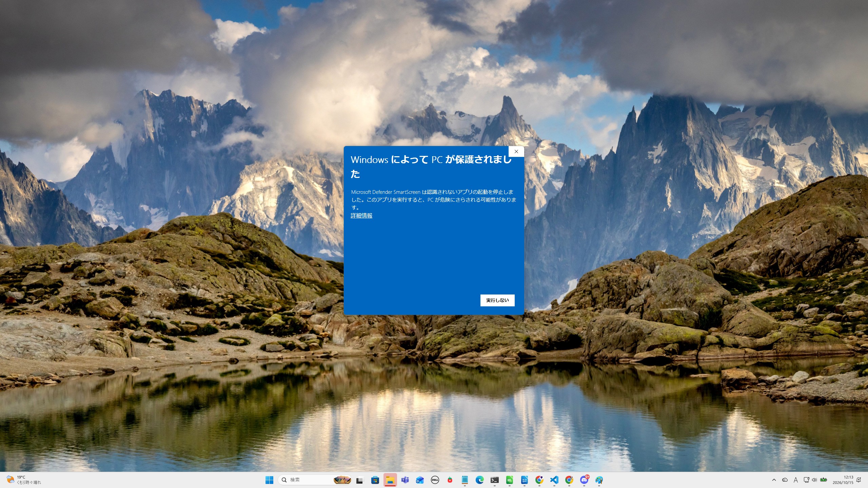Launch the Dell app from the taskbar
The height and width of the screenshot is (488, 868).
(435, 480)
